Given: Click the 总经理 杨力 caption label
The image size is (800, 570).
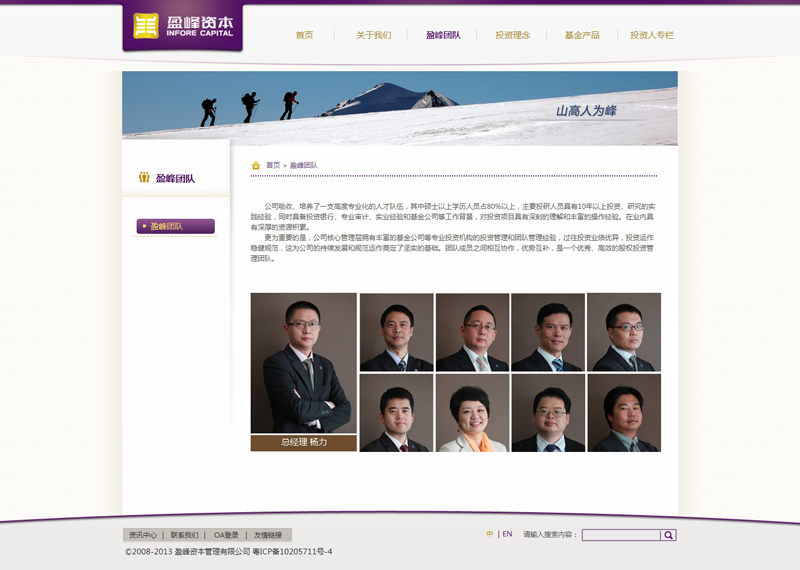Looking at the screenshot, I should [304, 442].
